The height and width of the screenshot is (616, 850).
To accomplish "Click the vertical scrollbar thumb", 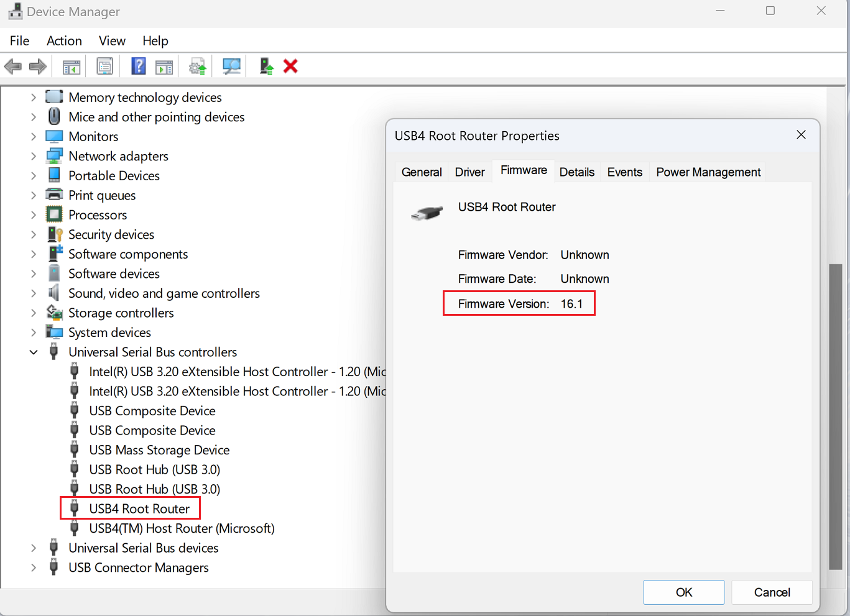I will point(836,416).
